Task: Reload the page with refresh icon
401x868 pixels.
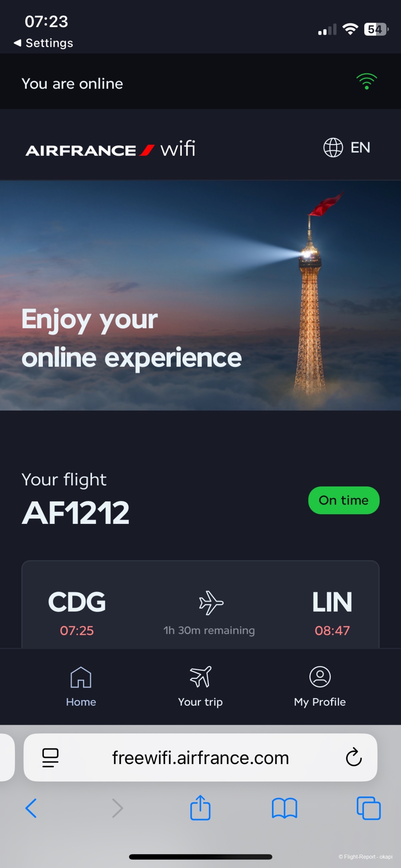Action: (354, 757)
